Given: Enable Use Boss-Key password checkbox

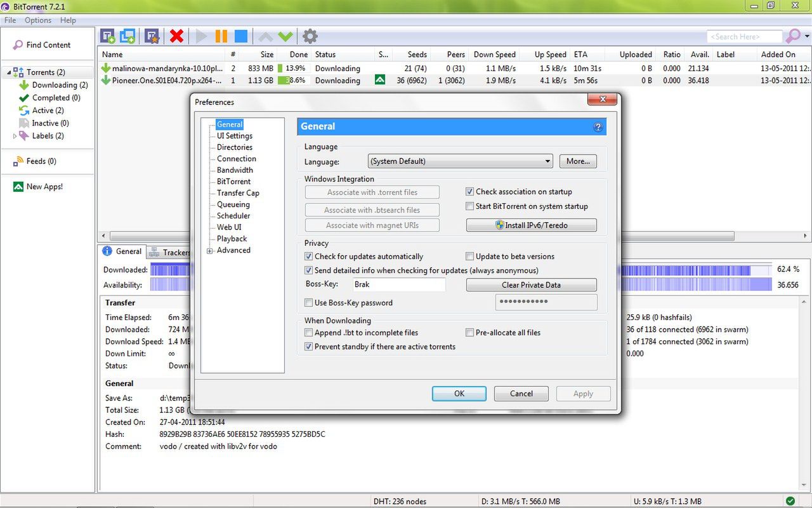Looking at the screenshot, I should point(309,303).
